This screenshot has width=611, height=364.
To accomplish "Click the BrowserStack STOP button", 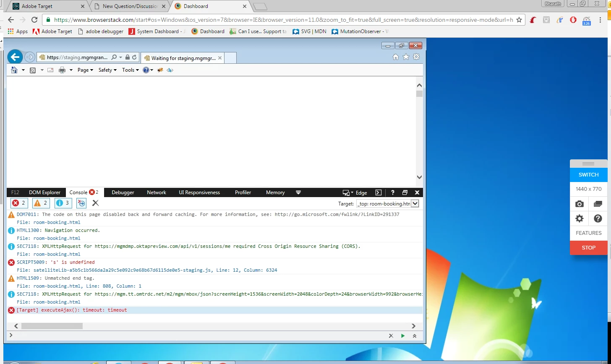I will pyautogui.click(x=588, y=247).
